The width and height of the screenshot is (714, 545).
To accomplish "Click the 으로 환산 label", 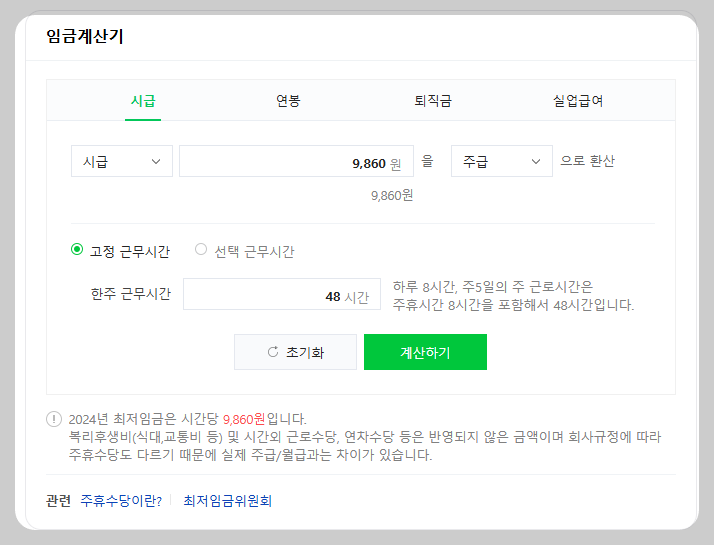I will coord(587,161).
